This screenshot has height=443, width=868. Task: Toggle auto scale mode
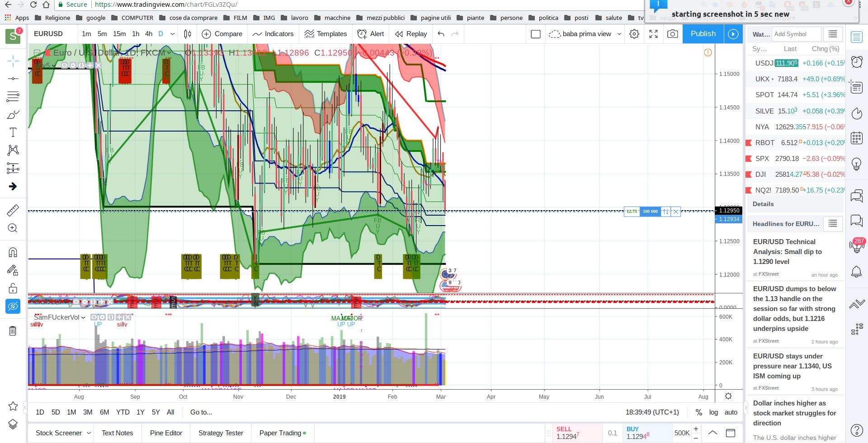731,412
